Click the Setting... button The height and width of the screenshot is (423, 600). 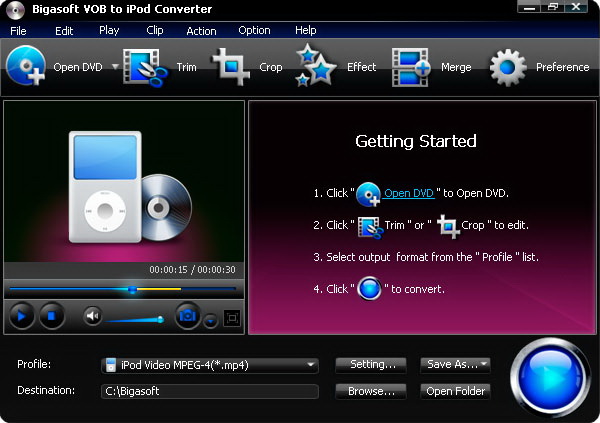coord(371,365)
